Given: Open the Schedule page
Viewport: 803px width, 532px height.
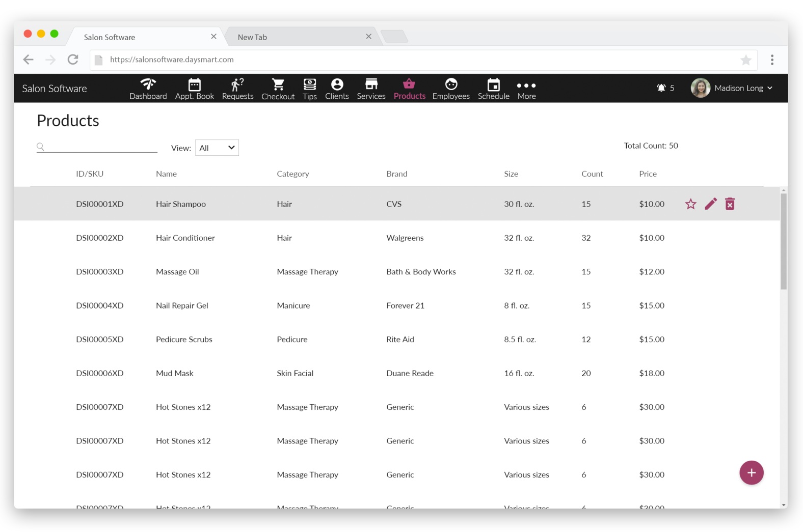Looking at the screenshot, I should (x=493, y=89).
